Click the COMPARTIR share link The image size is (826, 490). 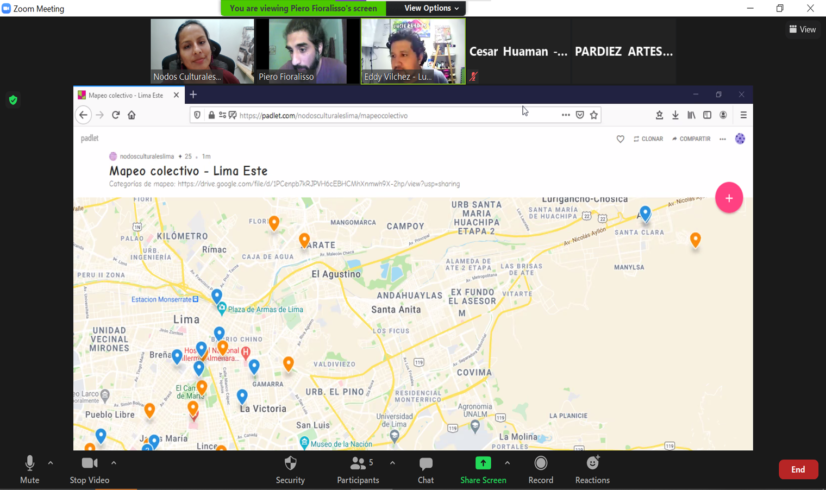690,139
